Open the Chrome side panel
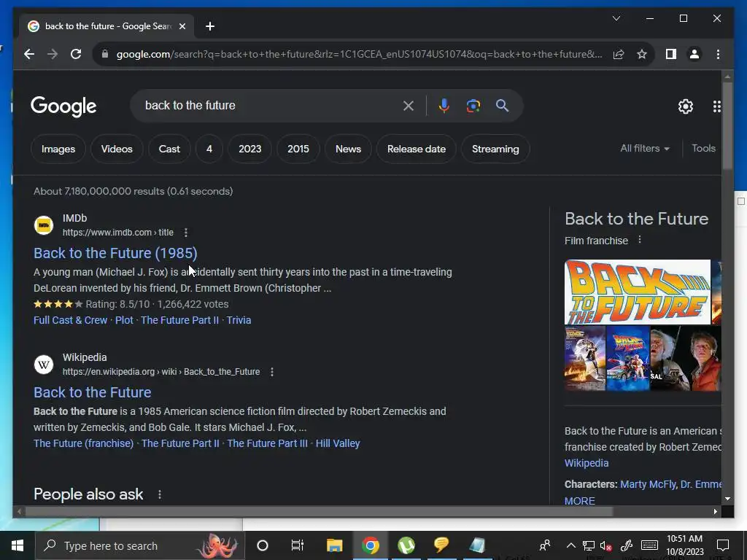This screenshot has width=747, height=560. [x=671, y=54]
